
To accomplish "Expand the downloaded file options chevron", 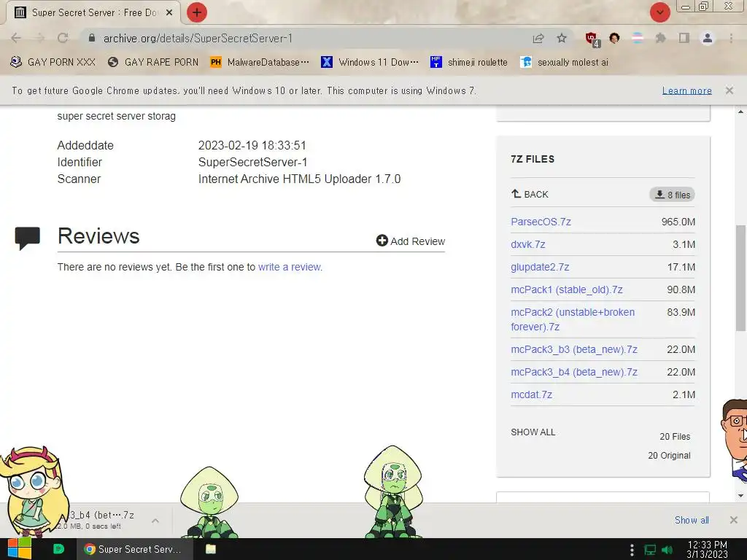I will tap(155, 521).
